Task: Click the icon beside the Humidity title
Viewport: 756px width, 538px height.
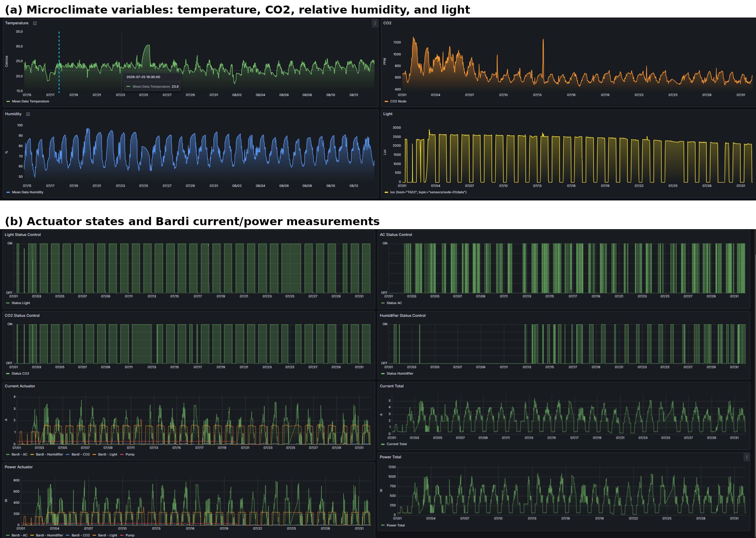Action: pos(28,114)
